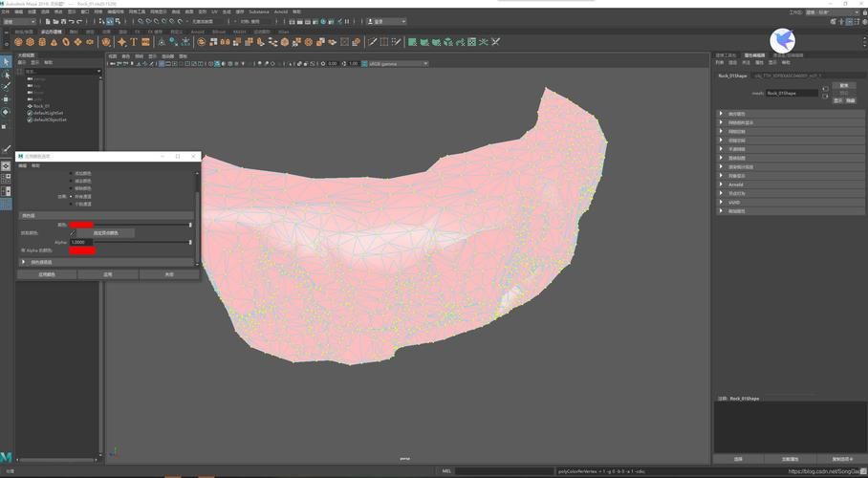Click the 复制选项卡 (Copy Tab) button
Screen dimensions: 868x478
(842, 459)
